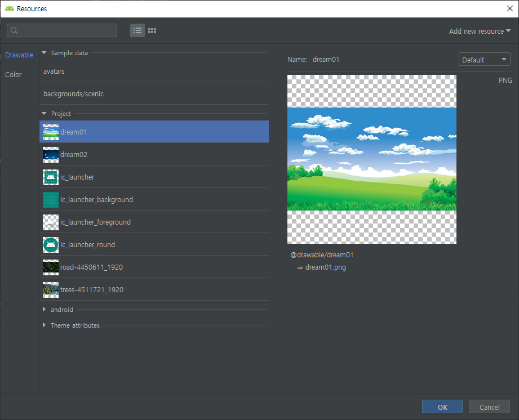Click the search magnifier icon
The height and width of the screenshot is (420, 519).
pos(14,30)
